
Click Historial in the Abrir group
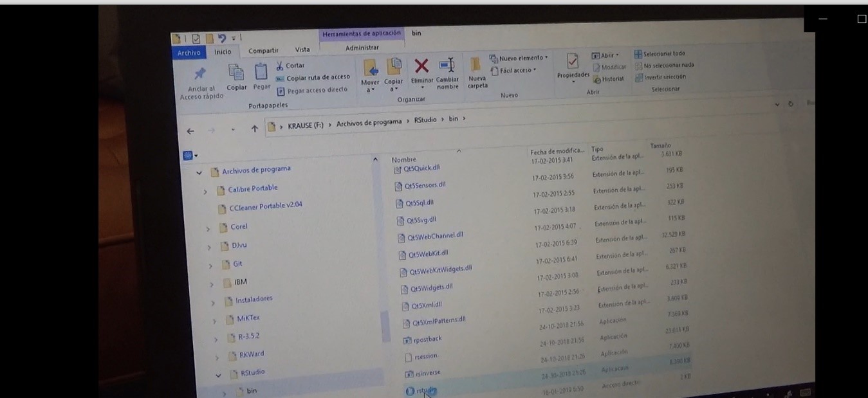(608, 79)
